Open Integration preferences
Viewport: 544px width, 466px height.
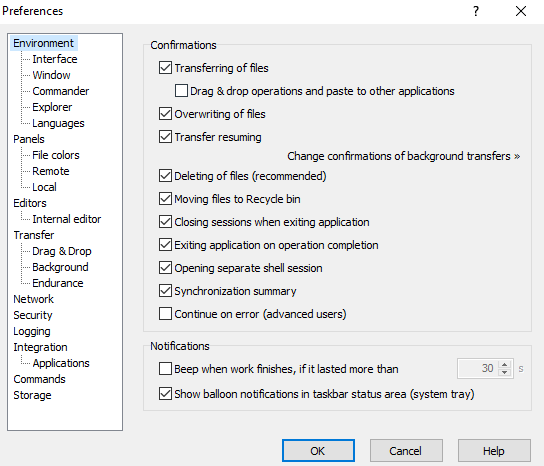[x=40, y=347]
